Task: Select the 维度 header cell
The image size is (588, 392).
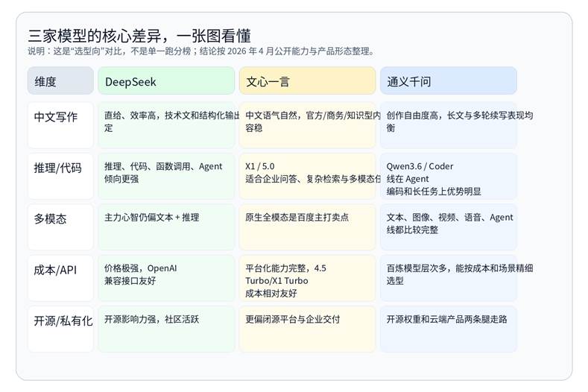Action: coord(60,81)
